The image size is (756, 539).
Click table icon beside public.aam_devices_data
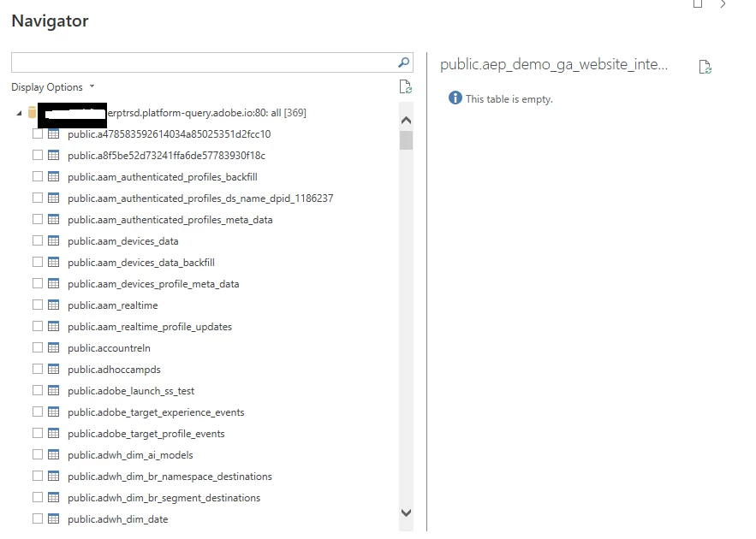click(x=54, y=241)
